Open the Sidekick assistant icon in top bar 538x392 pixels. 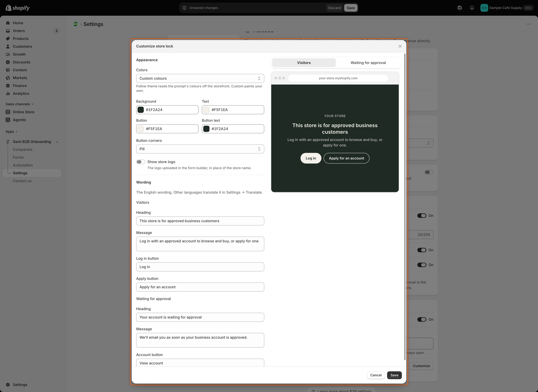coord(459,8)
